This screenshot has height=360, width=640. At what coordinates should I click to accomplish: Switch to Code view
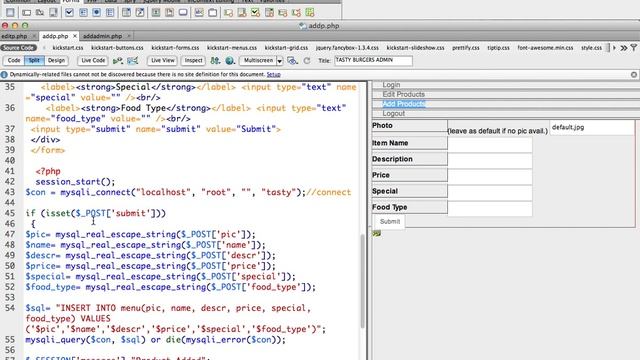coord(14,60)
